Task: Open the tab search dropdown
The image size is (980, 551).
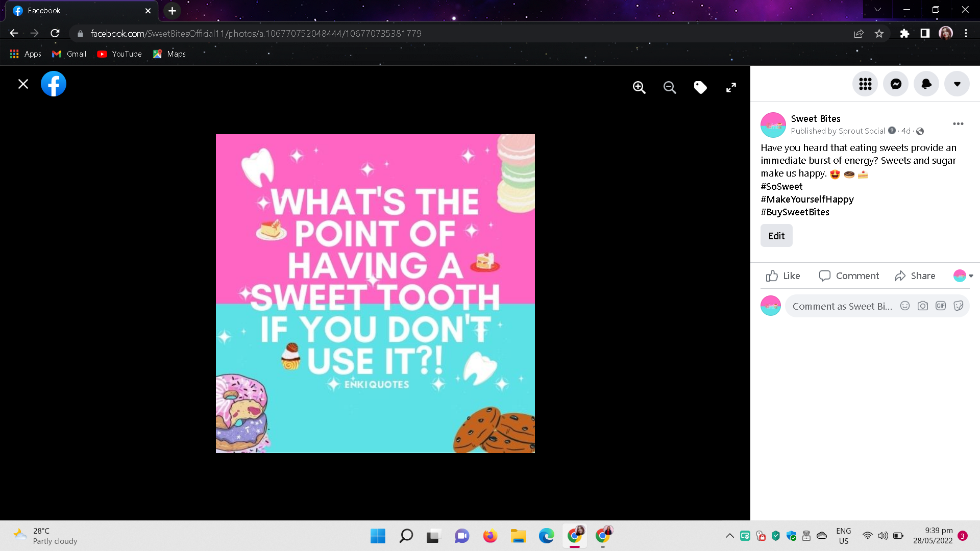Action: click(x=877, y=10)
